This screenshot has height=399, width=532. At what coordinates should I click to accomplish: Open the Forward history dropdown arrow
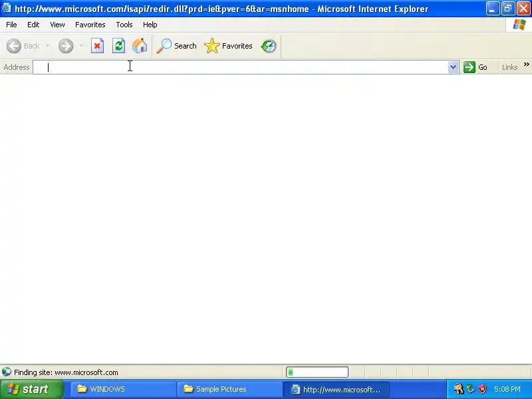click(x=81, y=46)
